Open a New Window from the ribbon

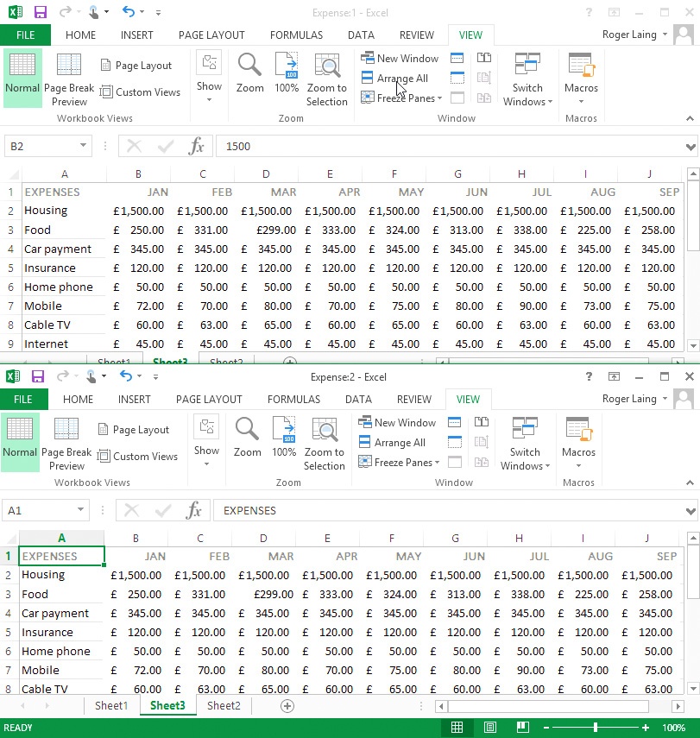(400, 58)
